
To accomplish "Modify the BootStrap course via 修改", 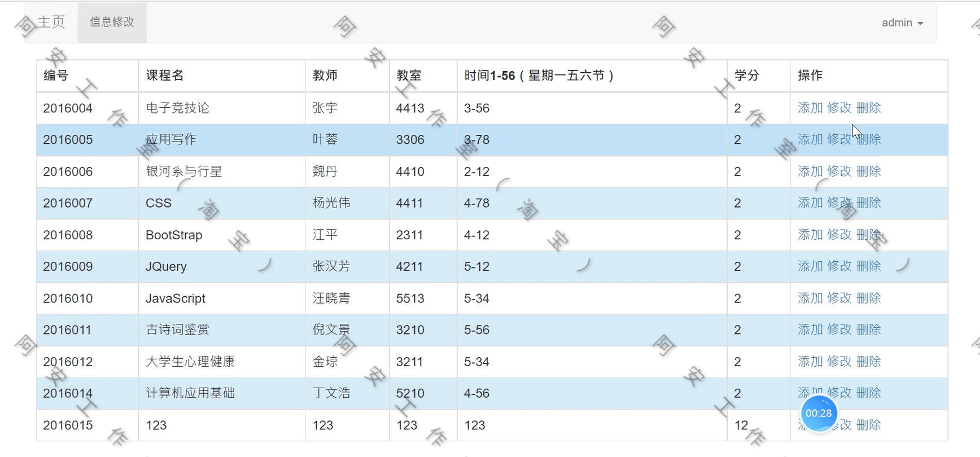I will click(839, 234).
